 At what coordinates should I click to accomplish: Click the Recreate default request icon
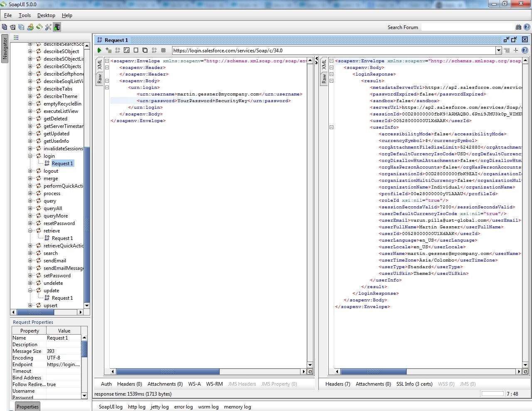click(127, 50)
